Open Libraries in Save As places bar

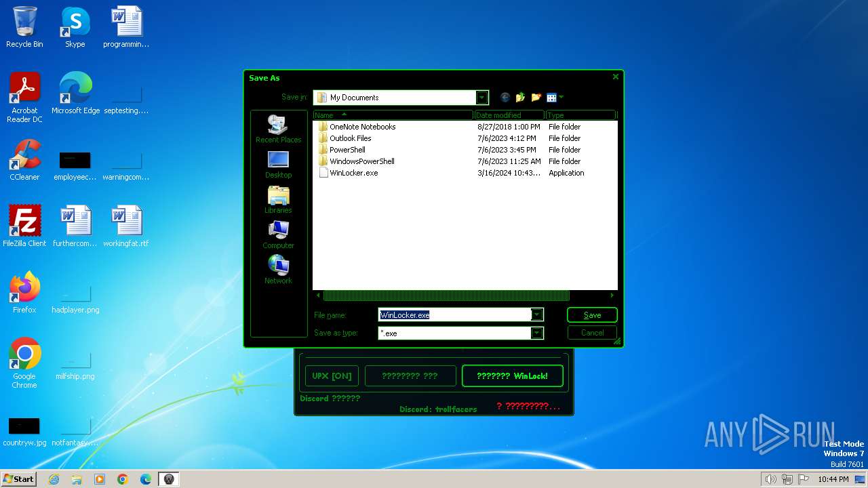(x=278, y=200)
